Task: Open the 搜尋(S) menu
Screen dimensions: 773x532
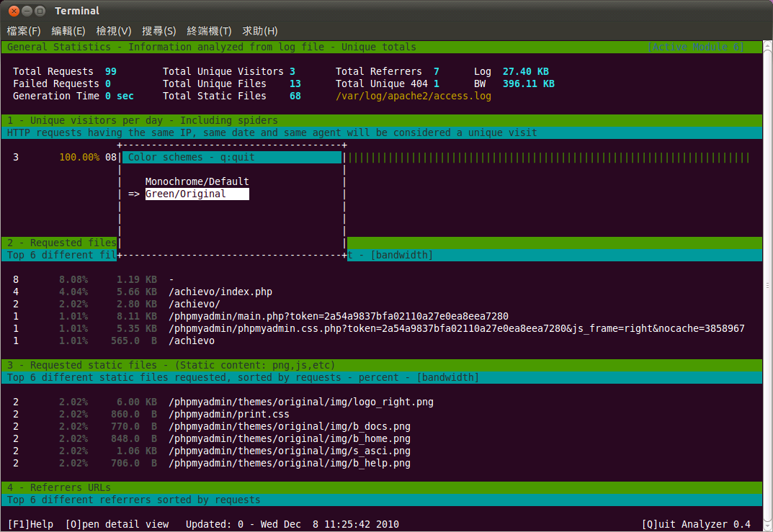Action: tap(158, 31)
